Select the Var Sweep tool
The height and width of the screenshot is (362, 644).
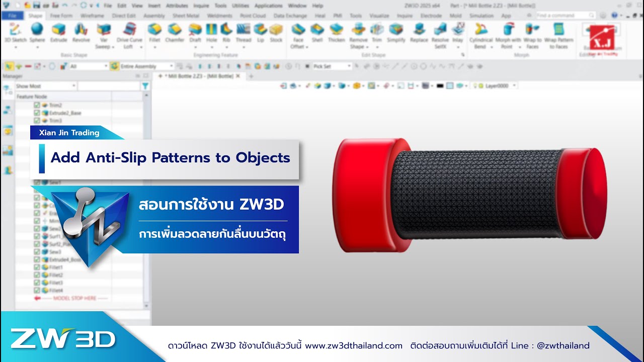(105, 36)
